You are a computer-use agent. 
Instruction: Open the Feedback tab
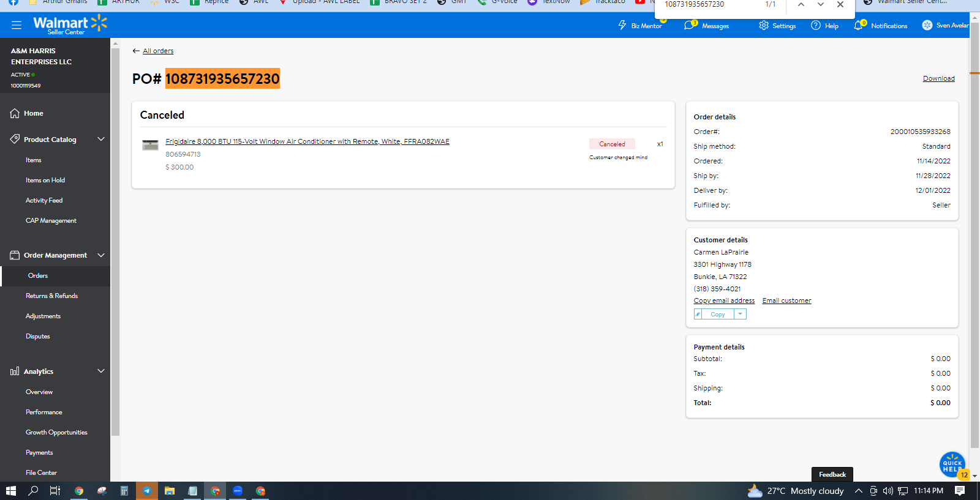(x=832, y=474)
